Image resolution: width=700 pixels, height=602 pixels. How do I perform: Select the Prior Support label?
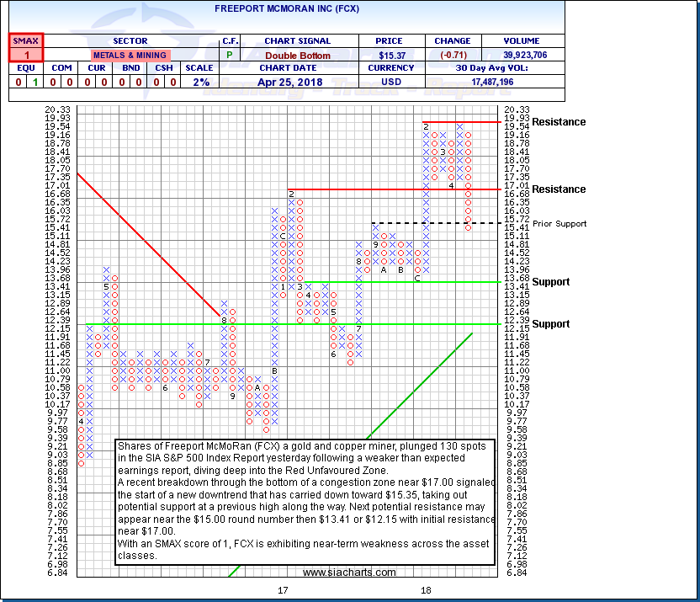(559, 224)
